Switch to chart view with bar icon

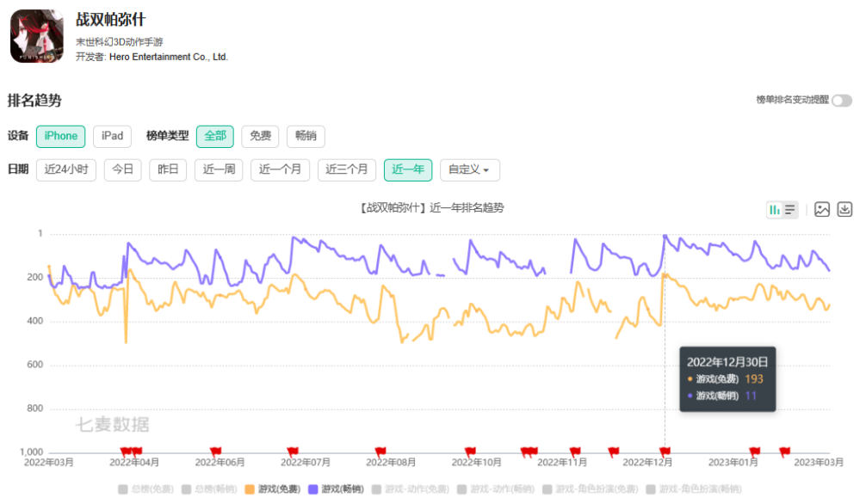coord(775,210)
